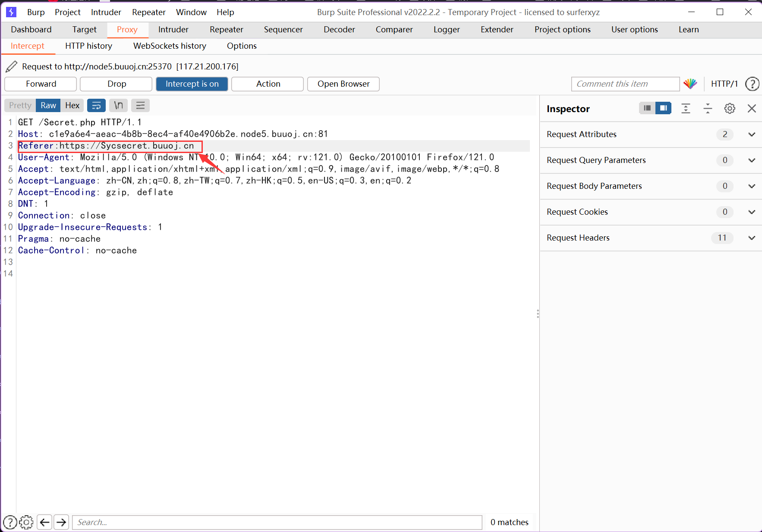The image size is (762, 532).
Task: Toggle word wrap in message editor
Action: click(96, 106)
